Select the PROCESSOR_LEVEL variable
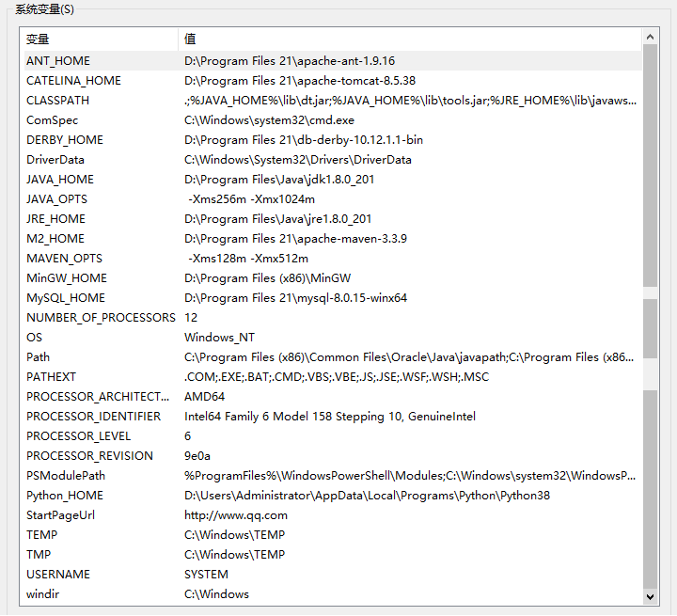Viewport: 677px width, 616px height. 333,436
